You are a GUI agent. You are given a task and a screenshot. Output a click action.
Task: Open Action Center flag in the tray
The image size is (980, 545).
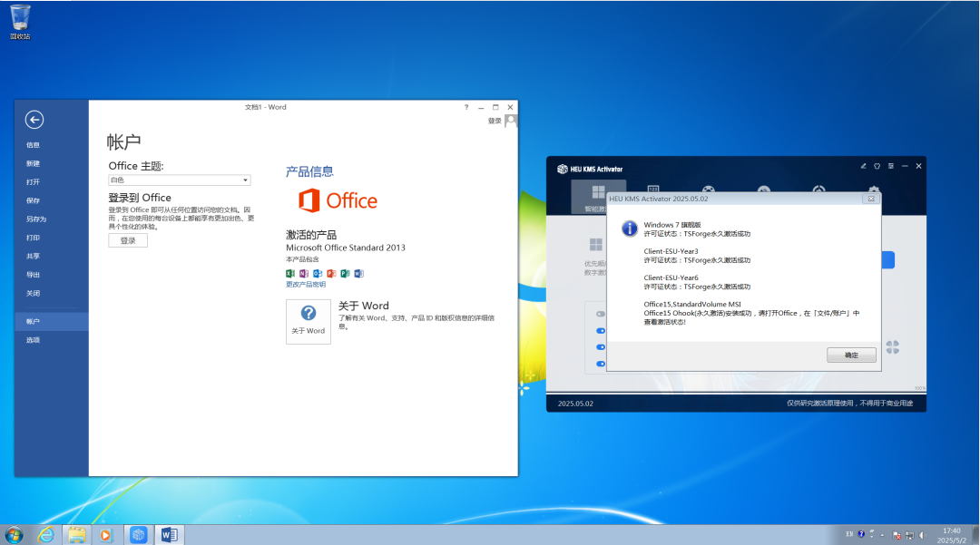click(x=897, y=535)
